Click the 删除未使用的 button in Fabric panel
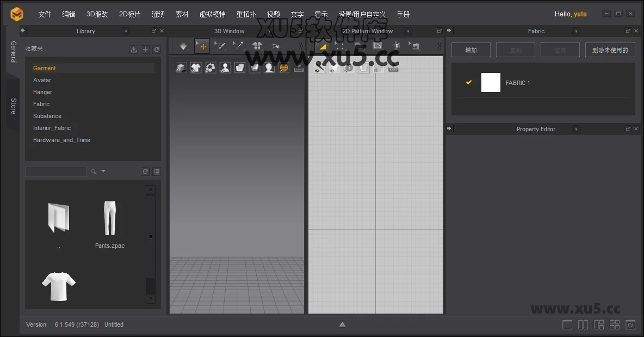The image size is (644, 337). click(x=610, y=49)
